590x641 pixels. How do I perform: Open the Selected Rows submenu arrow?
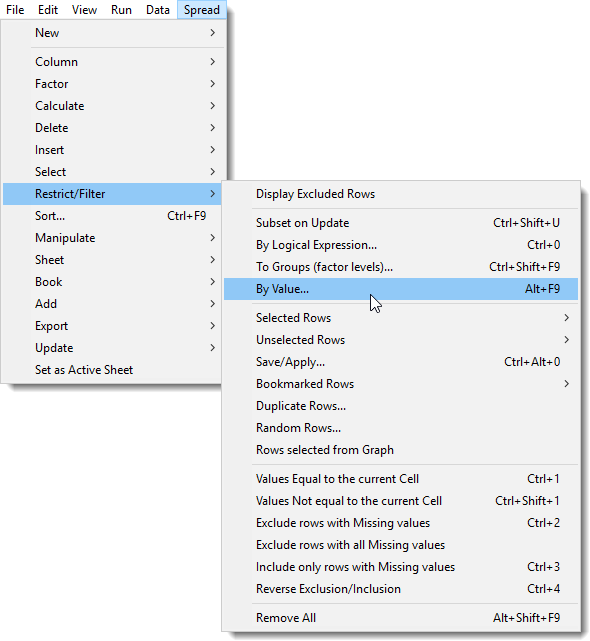[x=566, y=318]
